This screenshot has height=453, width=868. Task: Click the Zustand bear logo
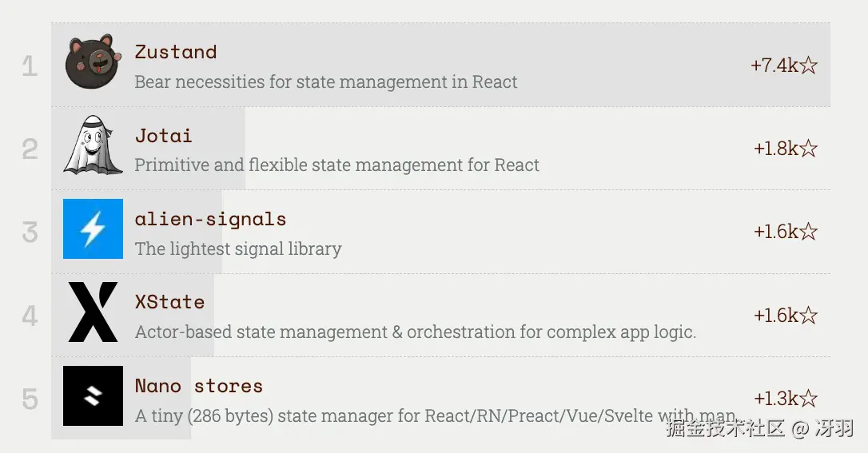(x=93, y=62)
